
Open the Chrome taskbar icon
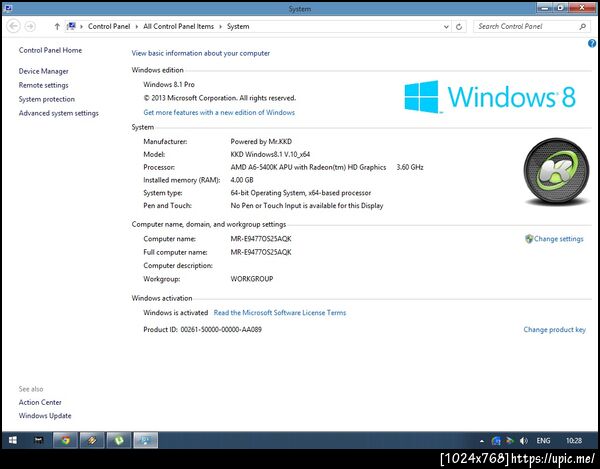click(x=65, y=440)
